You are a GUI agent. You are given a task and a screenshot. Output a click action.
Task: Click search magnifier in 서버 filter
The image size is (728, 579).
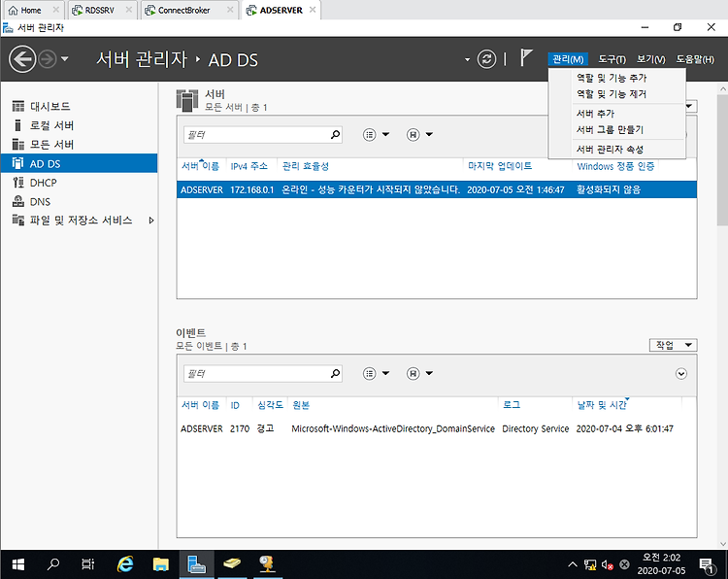point(335,135)
